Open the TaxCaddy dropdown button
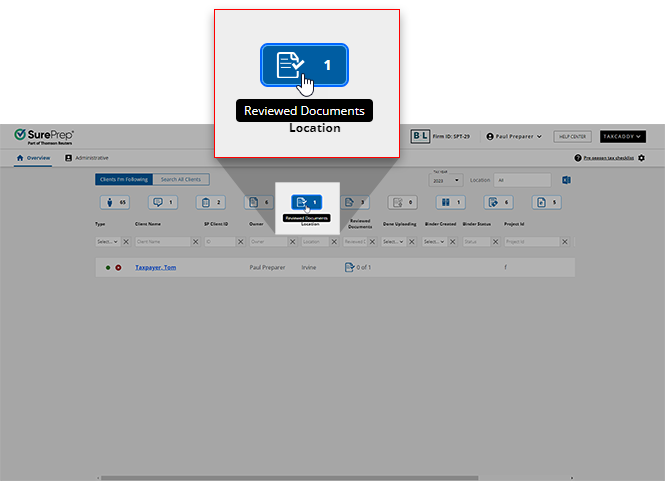This screenshot has height=481, width=665. [x=623, y=137]
